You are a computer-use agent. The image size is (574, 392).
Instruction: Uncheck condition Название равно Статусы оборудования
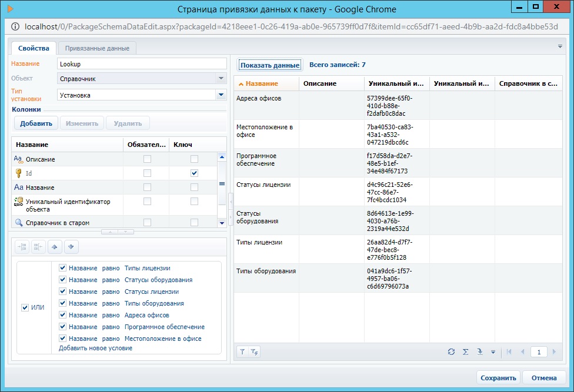(62, 280)
